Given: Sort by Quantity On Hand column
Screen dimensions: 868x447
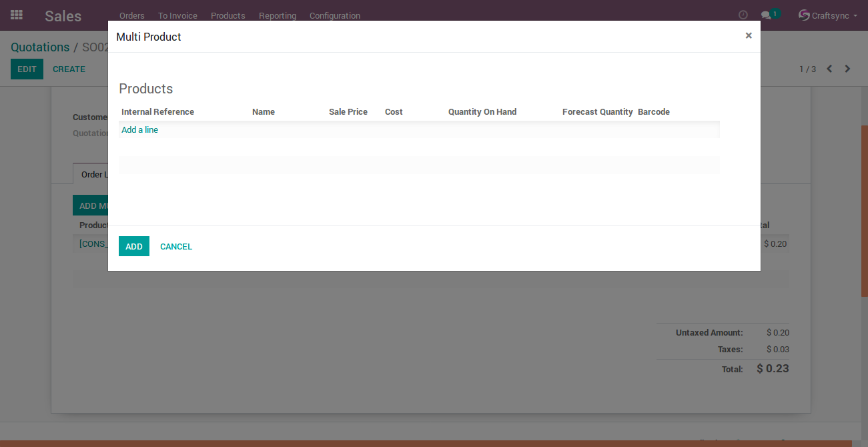Looking at the screenshot, I should point(482,112).
